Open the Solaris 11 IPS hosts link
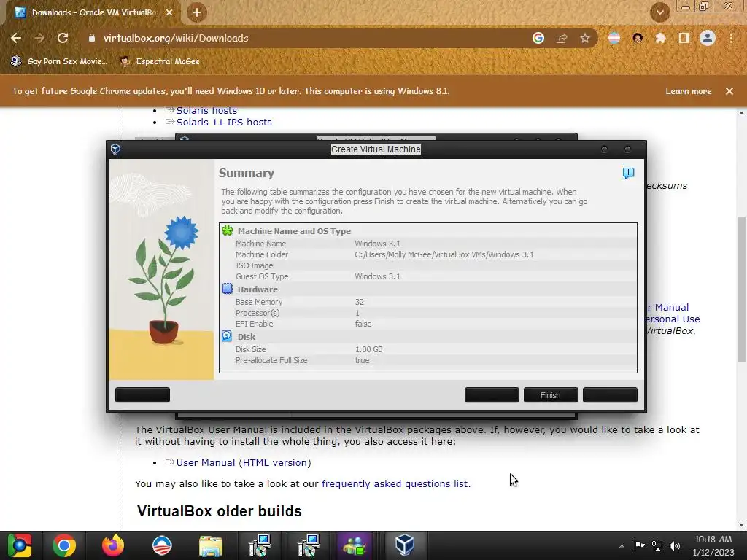747x560 pixels. click(x=224, y=122)
